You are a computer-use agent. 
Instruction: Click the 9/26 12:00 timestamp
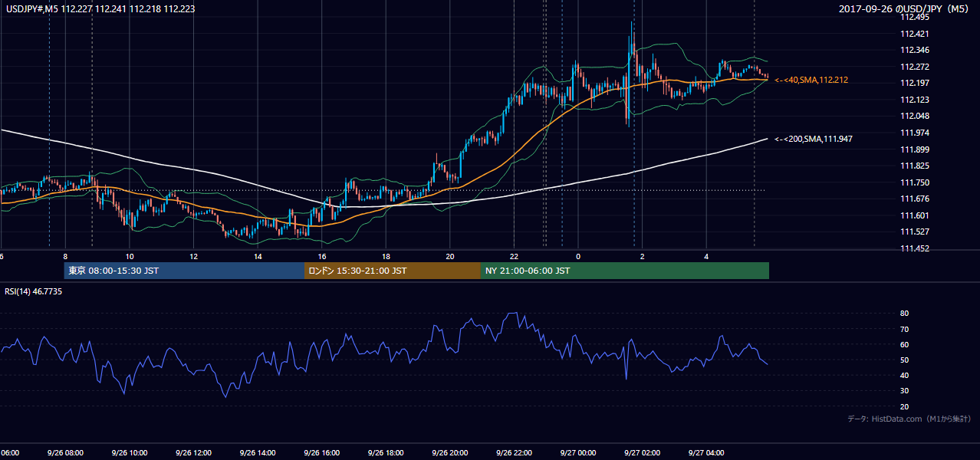pos(192,452)
